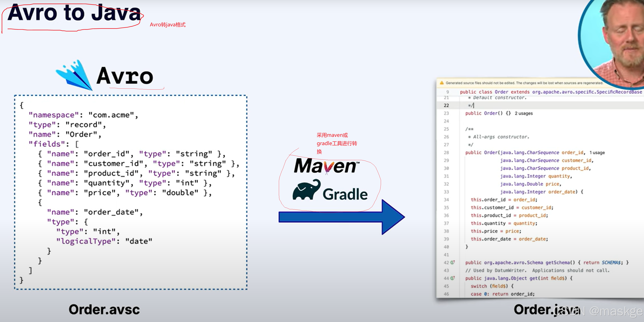Click the "java.lang.Double price," parameter line
Viewport: 644px width, 322px height.
[x=531, y=184]
